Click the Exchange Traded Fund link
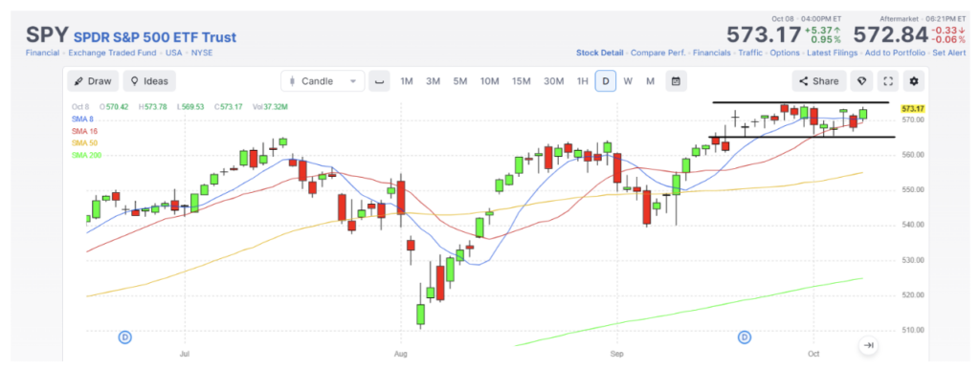The width and height of the screenshot is (980, 369). [x=113, y=54]
